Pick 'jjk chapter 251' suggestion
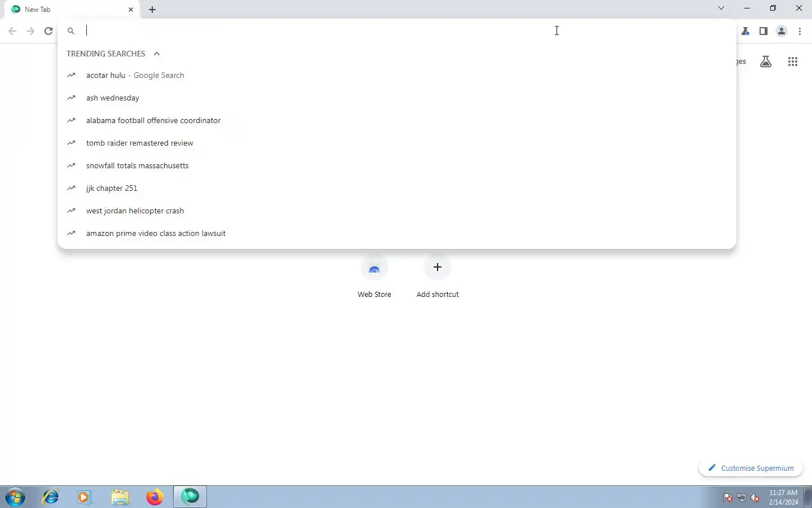This screenshot has height=508, width=812. [x=397, y=188]
